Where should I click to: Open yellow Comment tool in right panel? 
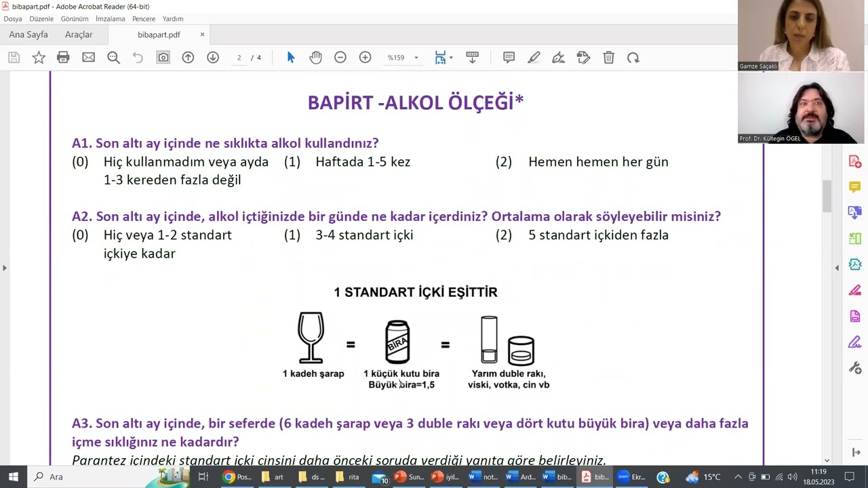(855, 187)
